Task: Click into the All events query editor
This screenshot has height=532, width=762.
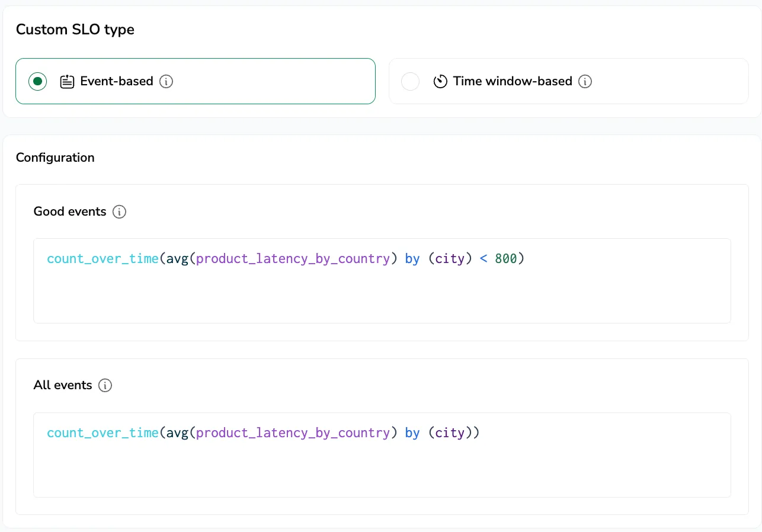Action: click(x=382, y=455)
